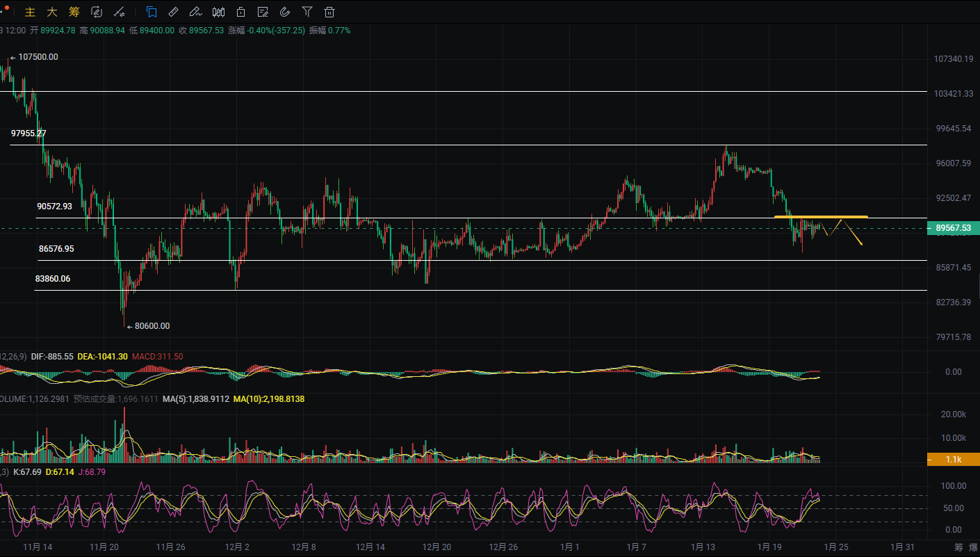The width and height of the screenshot is (980, 557).
Task: Select the orange horizontal resistance line
Action: (x=820, y=217)
